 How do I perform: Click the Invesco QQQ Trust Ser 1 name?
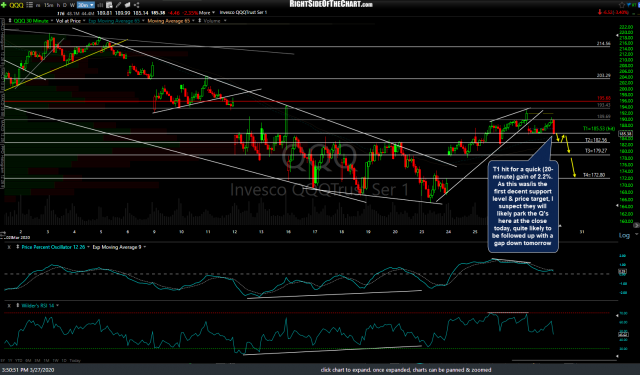tap(243, 13)
